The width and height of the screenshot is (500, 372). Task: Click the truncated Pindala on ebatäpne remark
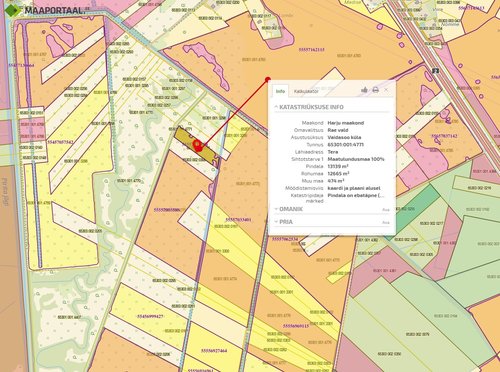click(x=356, y=195)
